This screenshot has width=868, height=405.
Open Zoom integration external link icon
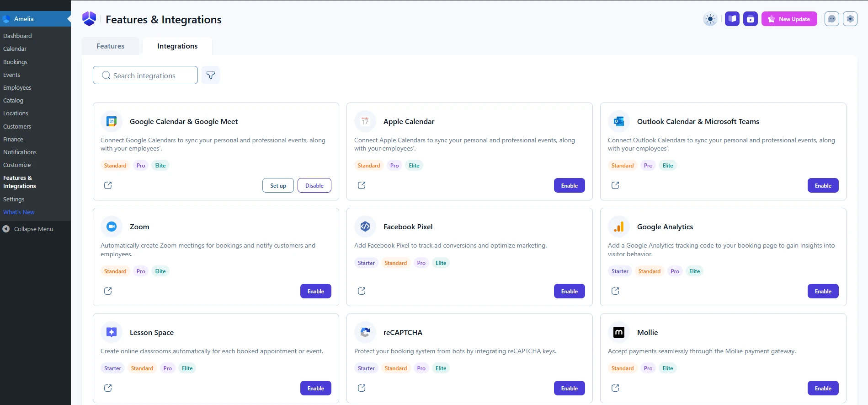[x=108, y=291]
